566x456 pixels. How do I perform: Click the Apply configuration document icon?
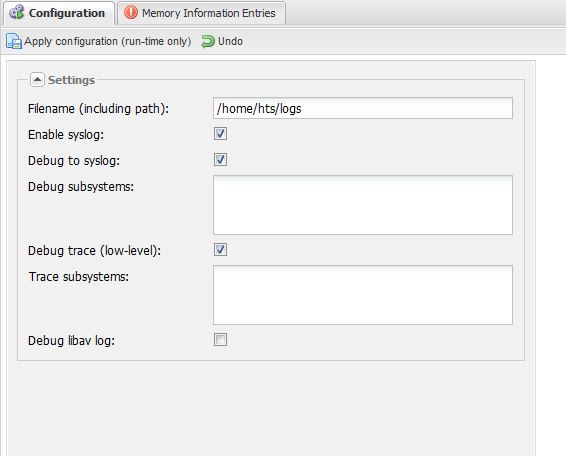[14, 41]
